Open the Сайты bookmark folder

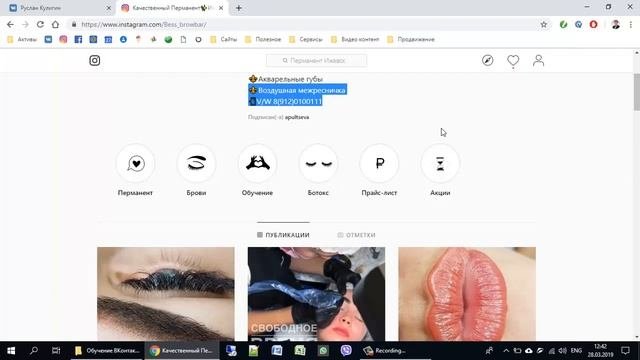[x=223, y=39]
